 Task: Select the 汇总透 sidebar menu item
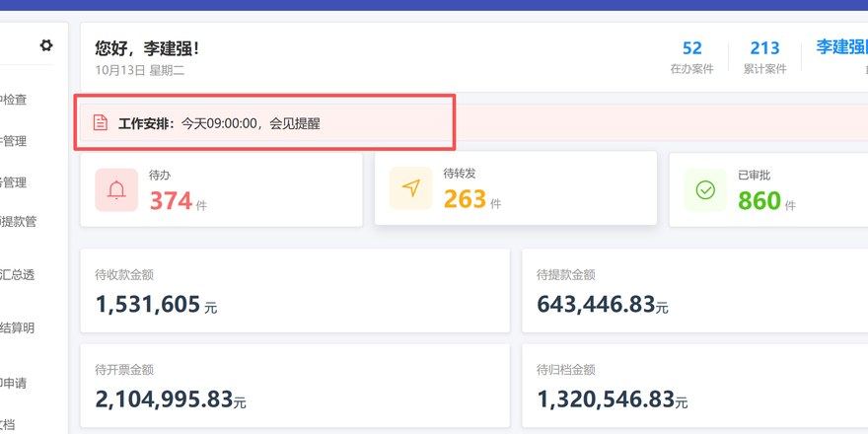(17, 275)
